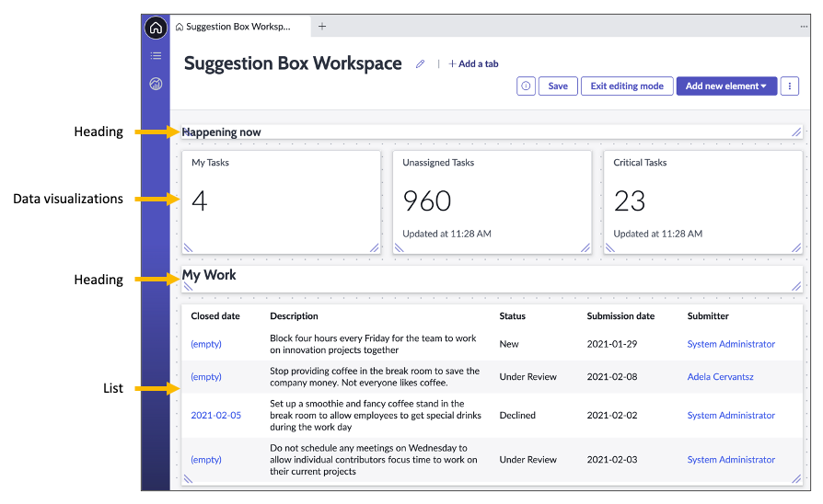Open the vertical three-dot more options menu

[789, 86]
